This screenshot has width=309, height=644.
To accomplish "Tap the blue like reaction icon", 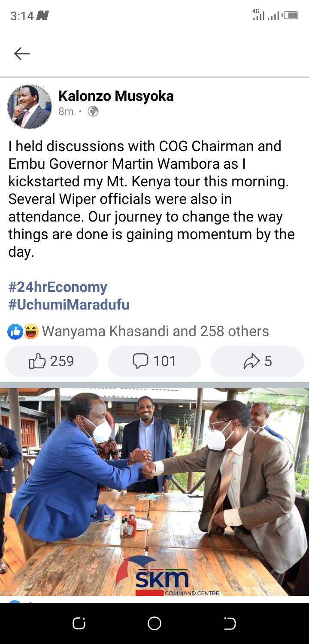I will coord(15,331).
